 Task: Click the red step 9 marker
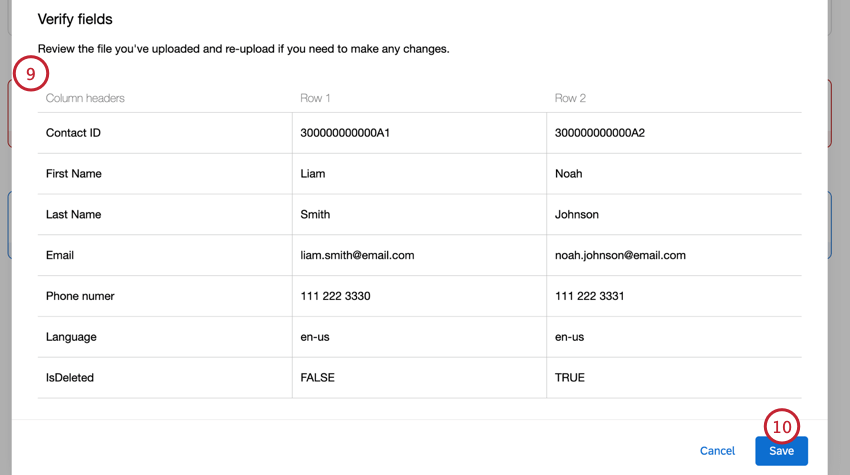pyautogui.click(x=31, y=73)
